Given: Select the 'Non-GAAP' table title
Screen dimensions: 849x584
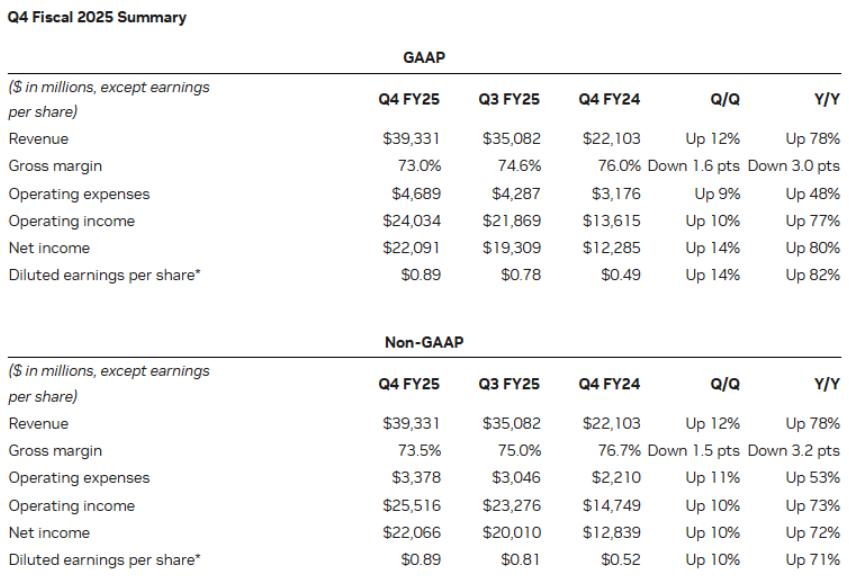Looking at the screenshot, I should point(423,342).
